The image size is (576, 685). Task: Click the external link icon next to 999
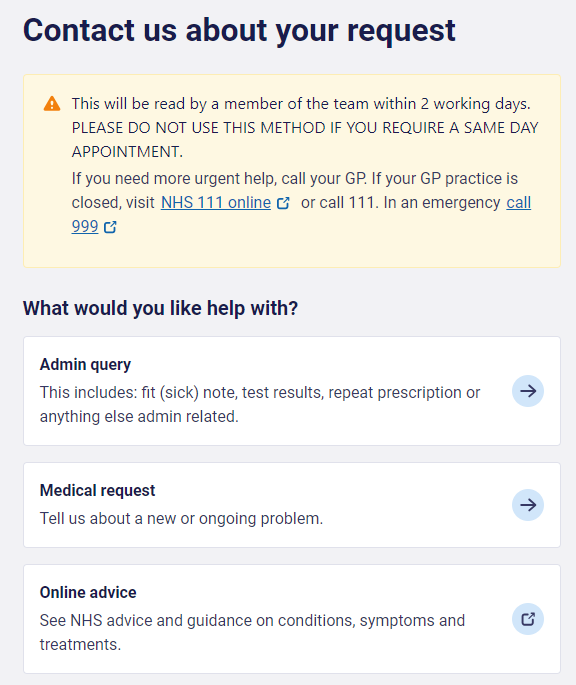point(110,227)
